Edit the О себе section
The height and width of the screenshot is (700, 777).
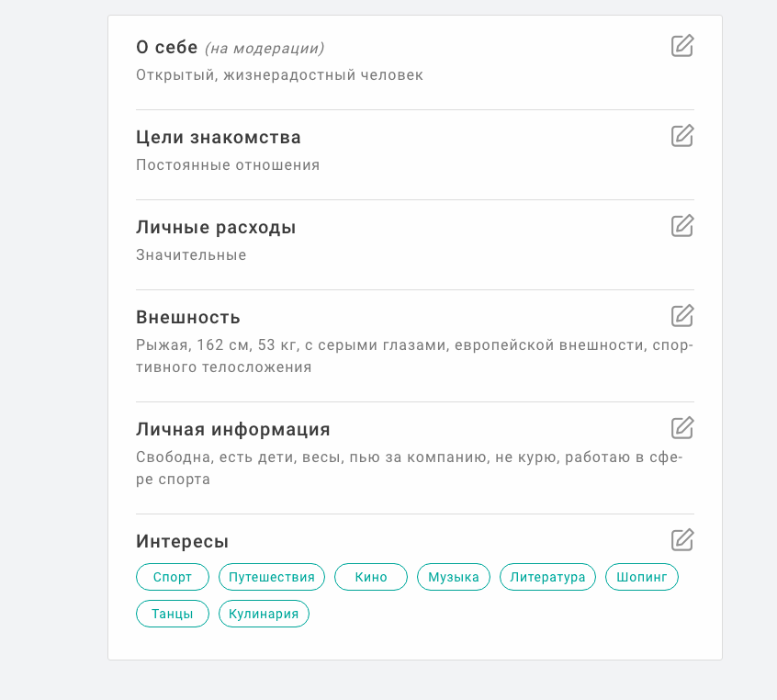(x=682, y=46)
